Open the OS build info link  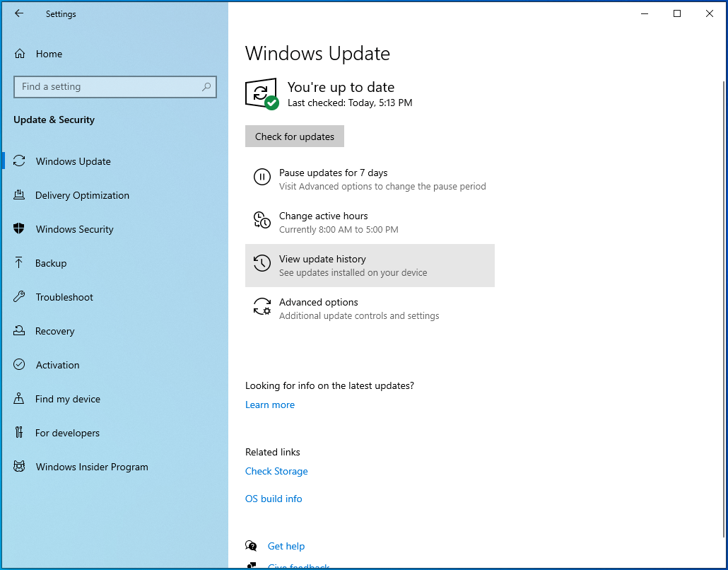274,499
